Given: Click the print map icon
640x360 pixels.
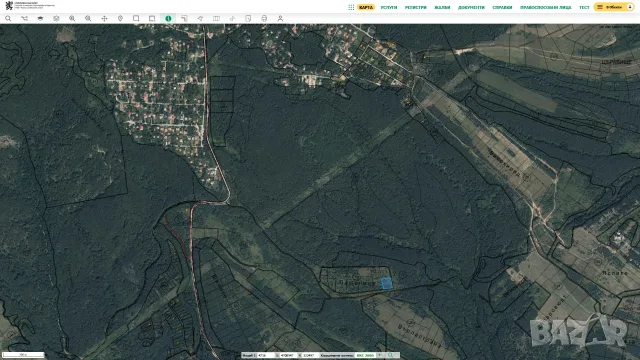Looking at the screenshot, I should tap(264, 18).
